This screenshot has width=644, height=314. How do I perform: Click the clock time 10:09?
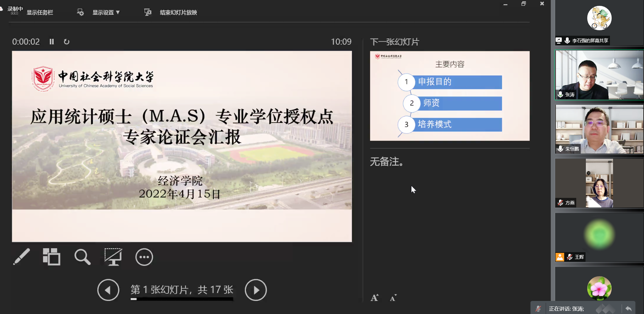341,42
